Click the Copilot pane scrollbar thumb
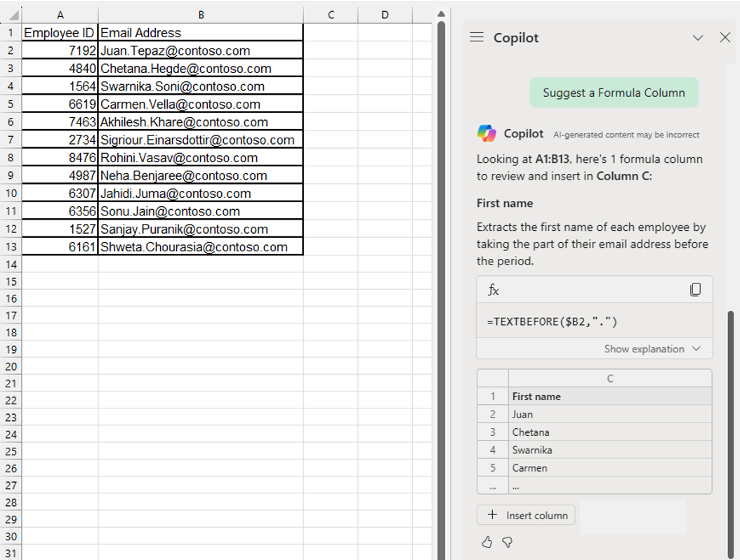The width and height of the screenshot is (740, 560). (731, 434)
